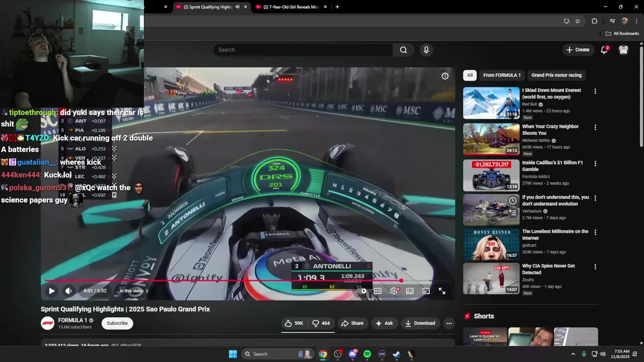
Task: Select the 'All' filter chip
Action: point(469,75)
